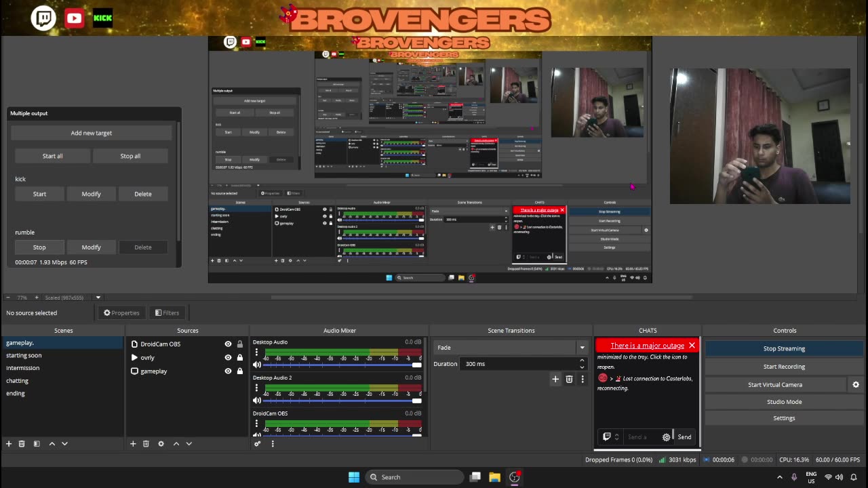Select the intermission scene
This screenshot has width=868, height=488.
tap(62, 368)
